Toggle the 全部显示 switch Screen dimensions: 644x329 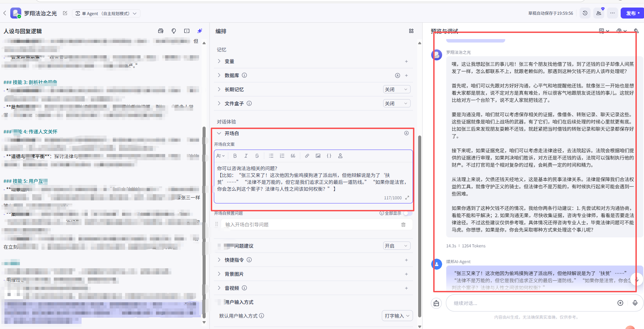[x=408, y=213]
